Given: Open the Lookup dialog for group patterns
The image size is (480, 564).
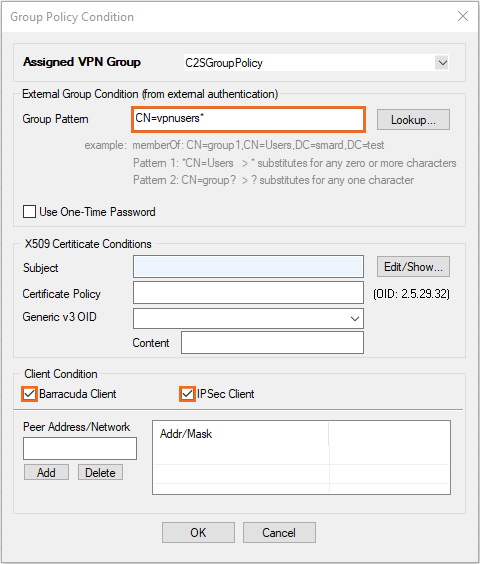Looking at the screenshot, I should pos(413,120).
